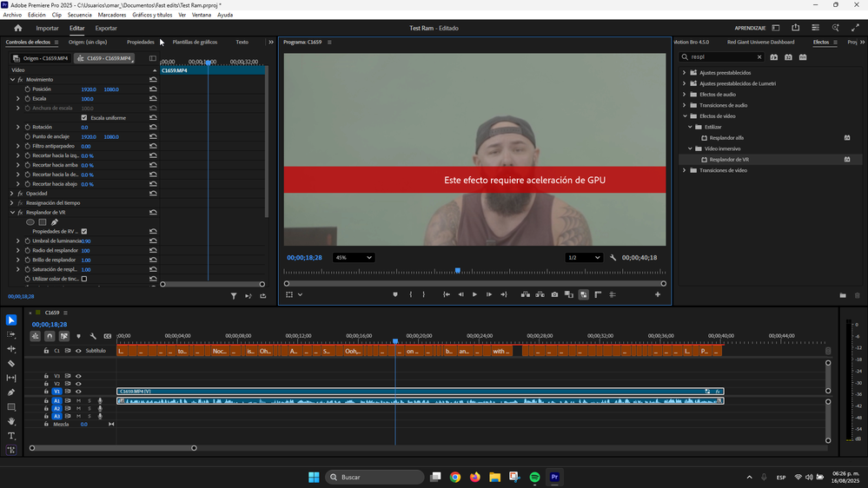Toggle visibility of track V3
Image resolution: width=868 pixels, height=488 pixels.
pos(78,376)
